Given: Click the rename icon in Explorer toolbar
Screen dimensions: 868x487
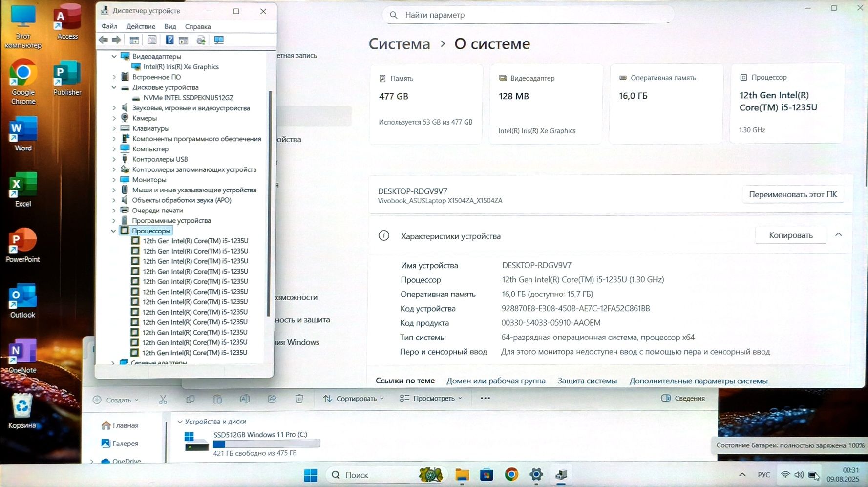Looking at the screenshot, I should click(245, 399).
